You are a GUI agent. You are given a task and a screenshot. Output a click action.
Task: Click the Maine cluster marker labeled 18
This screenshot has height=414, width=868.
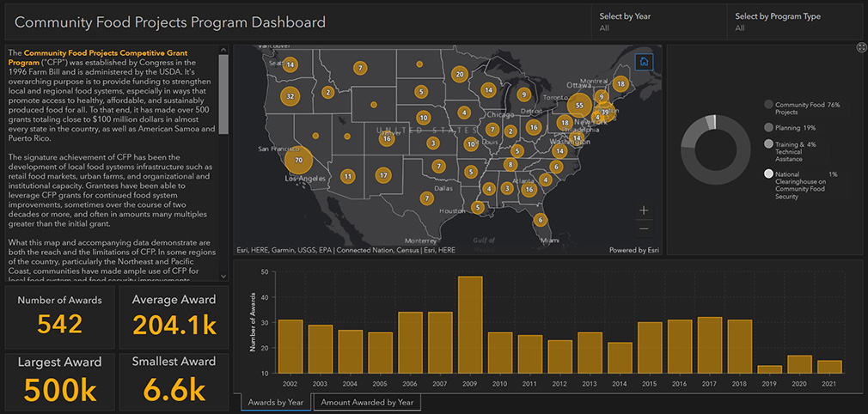click(x=621, y=84)
